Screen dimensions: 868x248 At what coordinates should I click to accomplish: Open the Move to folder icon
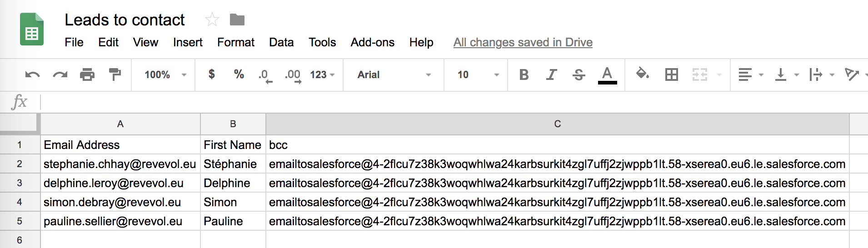click(237, 20)
